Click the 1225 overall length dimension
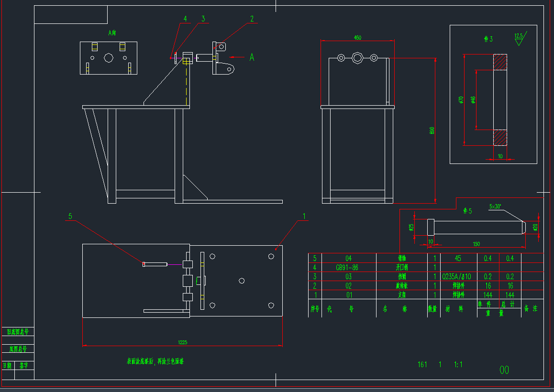 tap(182, 342)
